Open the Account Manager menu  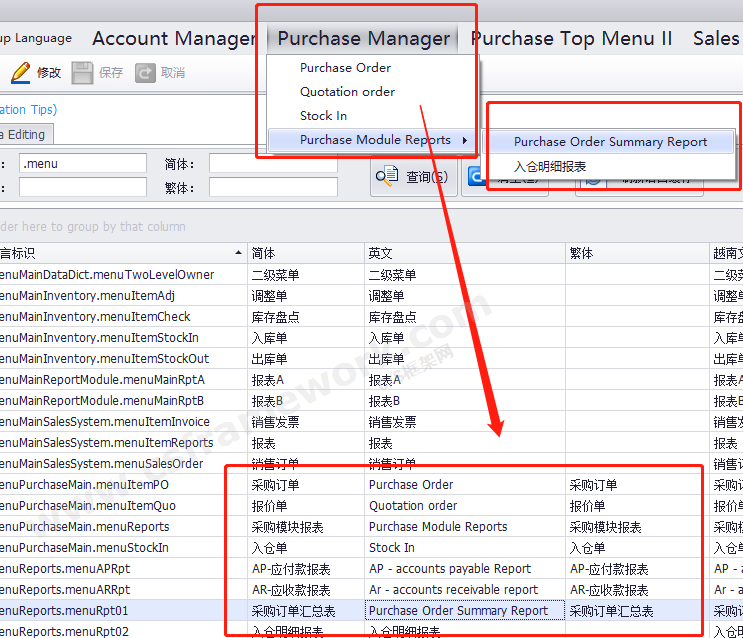173,39
